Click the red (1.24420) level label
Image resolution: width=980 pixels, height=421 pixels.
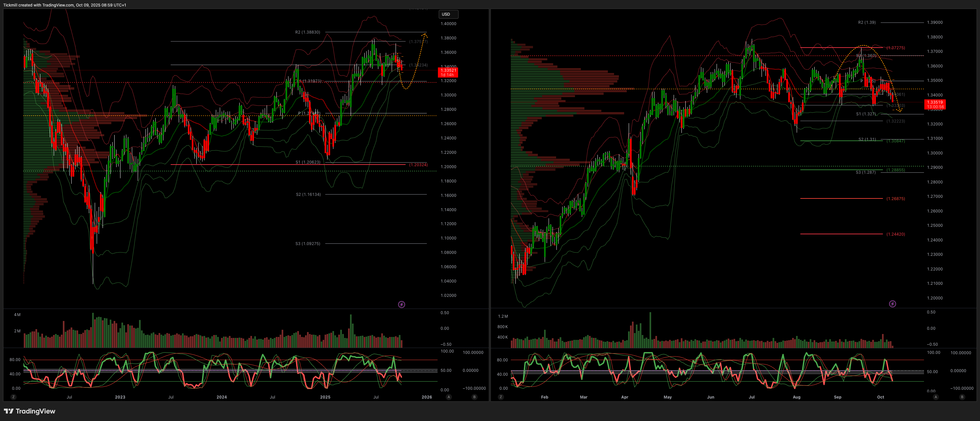[x=896, y=235]
